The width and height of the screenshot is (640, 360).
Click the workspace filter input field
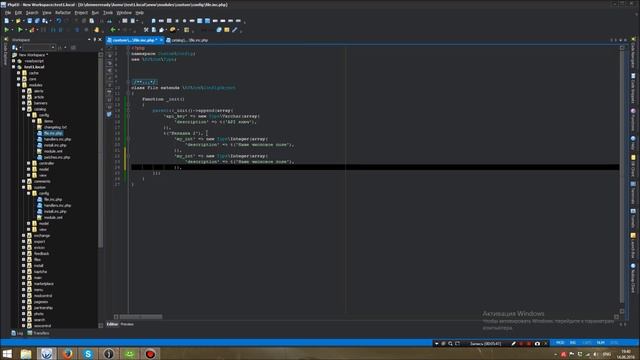tap(38, 48)
